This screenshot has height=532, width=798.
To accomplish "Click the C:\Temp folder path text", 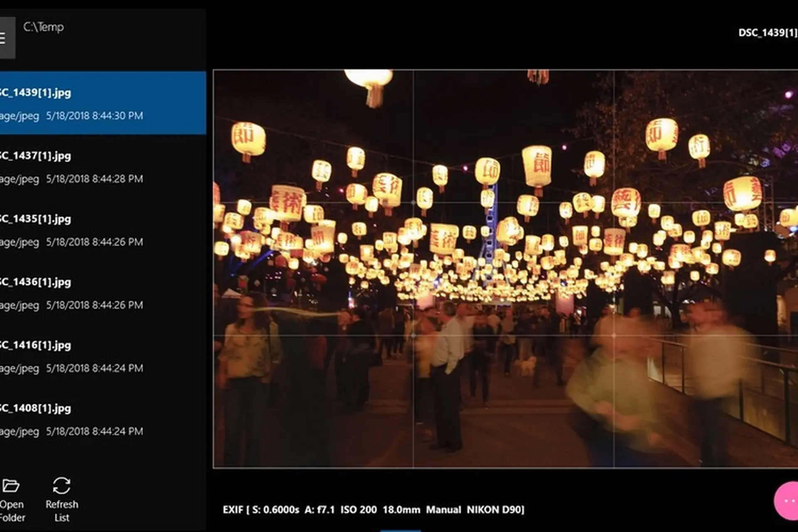I will point(44,27).
